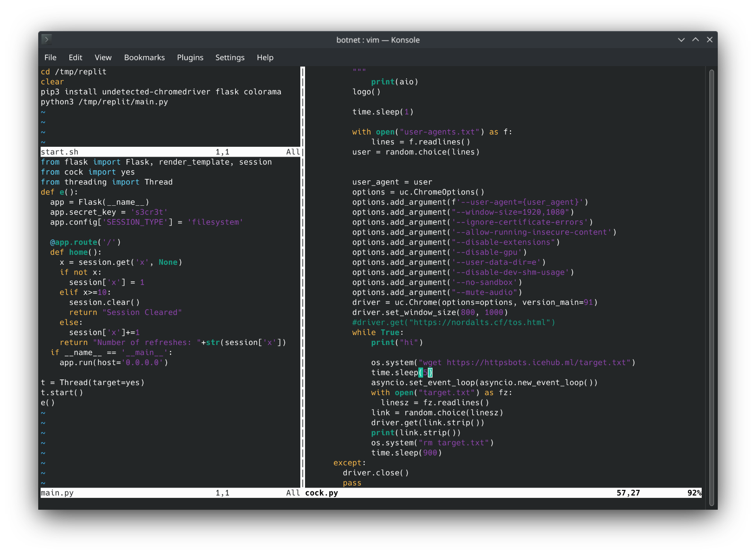756x555 pixels.
Task: Click the open user-agents.txt line
Action: 433,132
